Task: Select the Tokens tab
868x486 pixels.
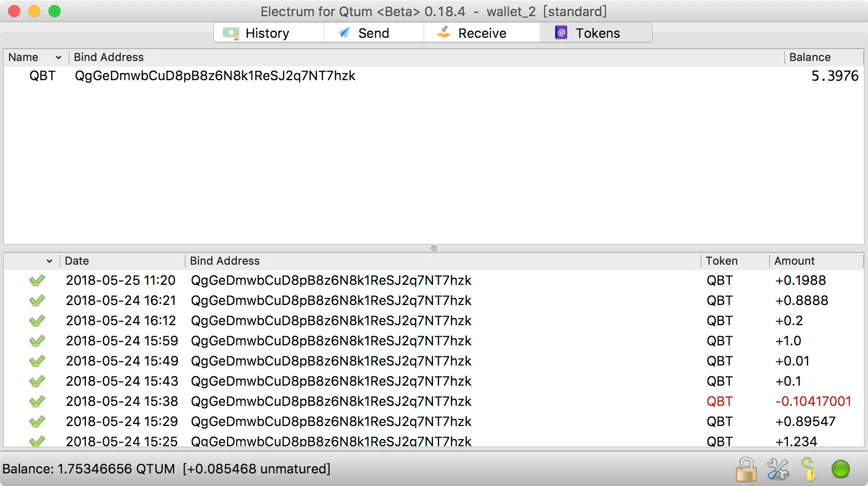Action: 595,33
